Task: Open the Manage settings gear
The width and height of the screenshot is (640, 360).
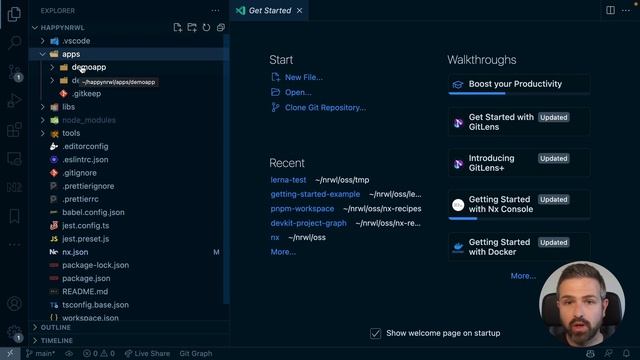Action: click(x=14, y=333)
